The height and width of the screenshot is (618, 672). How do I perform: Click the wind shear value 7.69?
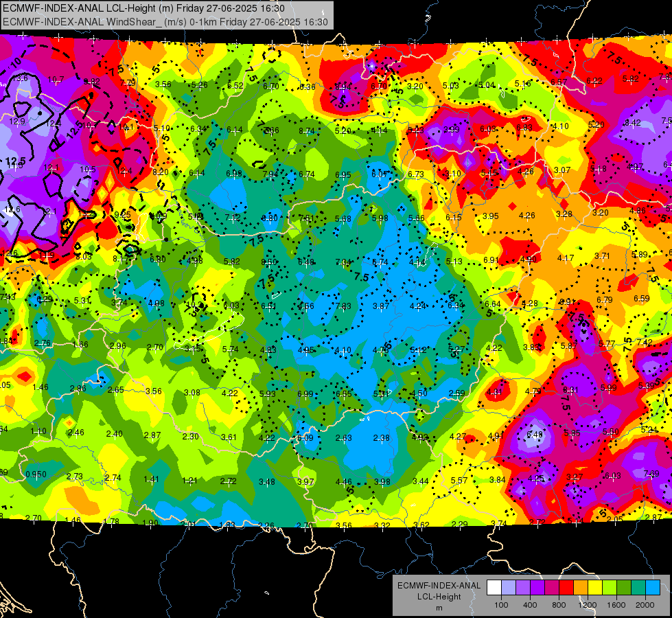coord(651,474)
